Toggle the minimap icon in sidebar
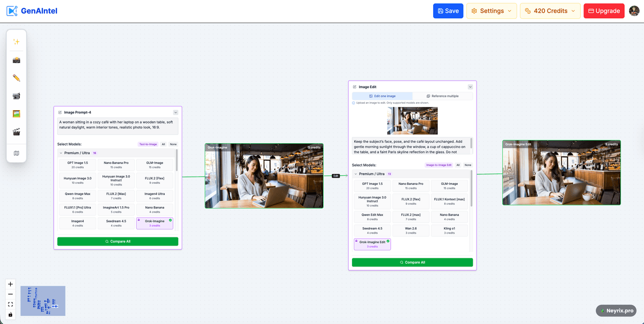644x324 pixels. (x=16, y=153)
